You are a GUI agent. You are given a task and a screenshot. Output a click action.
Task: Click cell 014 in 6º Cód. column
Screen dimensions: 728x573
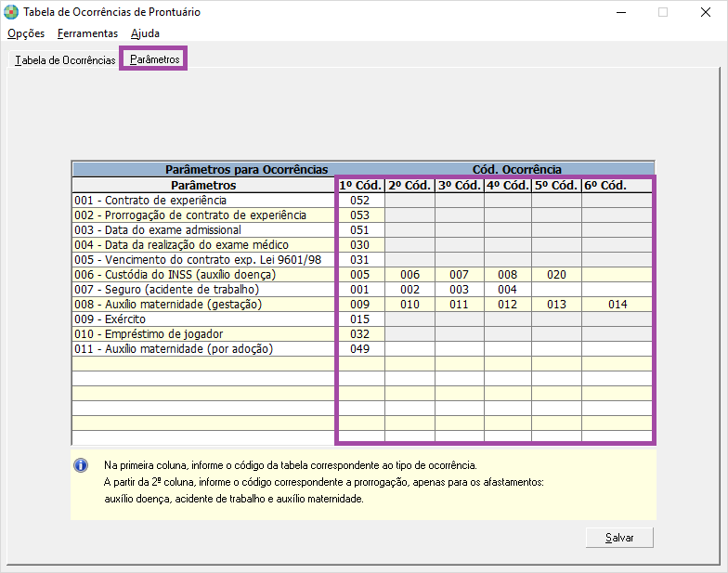[617, 305]
